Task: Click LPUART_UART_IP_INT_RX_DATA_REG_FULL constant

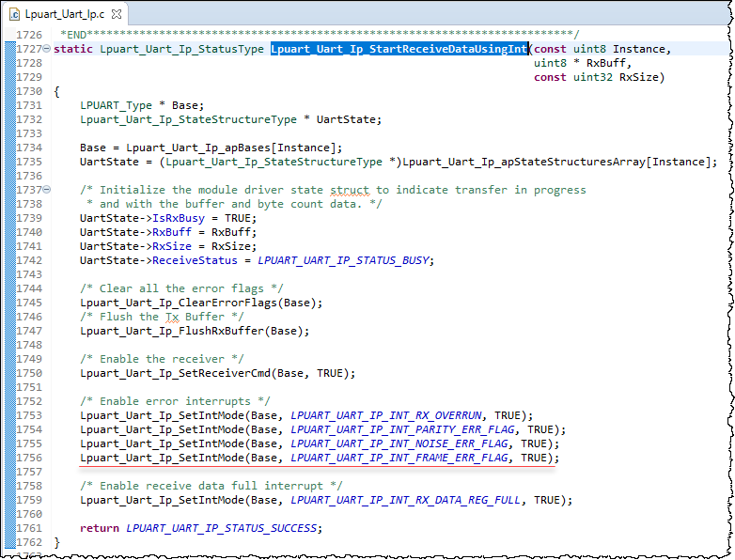Action: 406,500
